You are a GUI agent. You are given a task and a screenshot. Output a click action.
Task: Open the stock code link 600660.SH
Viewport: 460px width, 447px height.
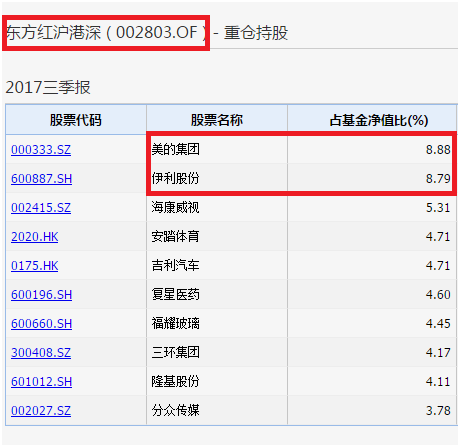click(x=41, y=324)
